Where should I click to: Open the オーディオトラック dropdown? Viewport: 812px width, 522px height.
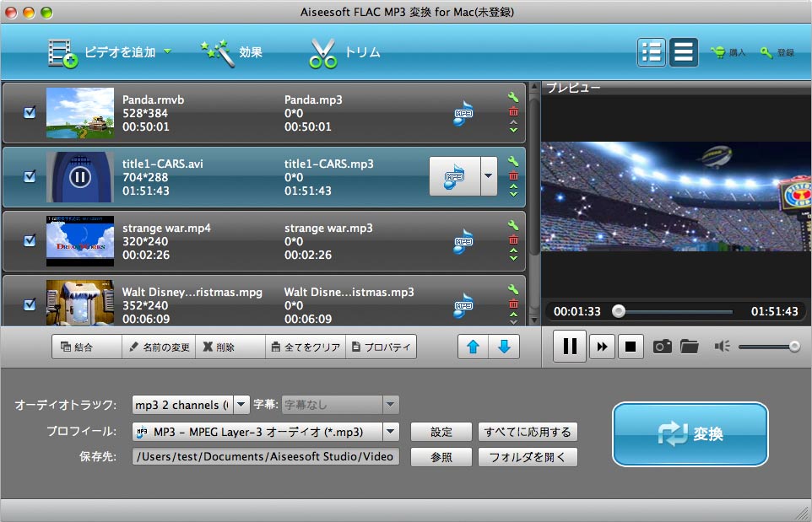[x=241, y=405]
